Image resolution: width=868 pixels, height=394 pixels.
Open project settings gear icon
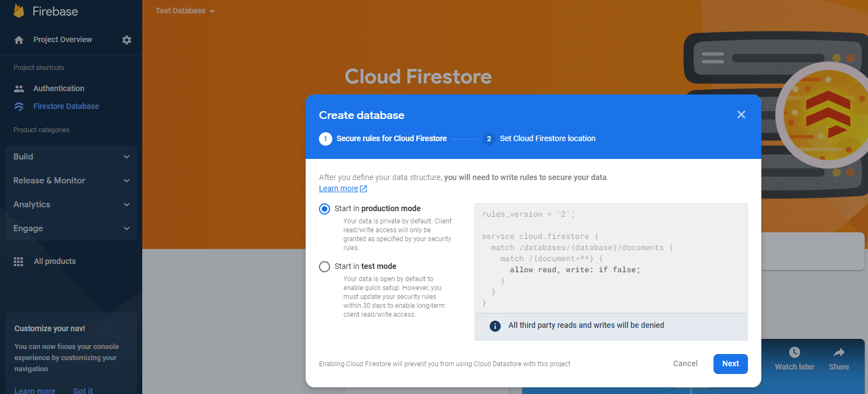(x=127, y=40)
